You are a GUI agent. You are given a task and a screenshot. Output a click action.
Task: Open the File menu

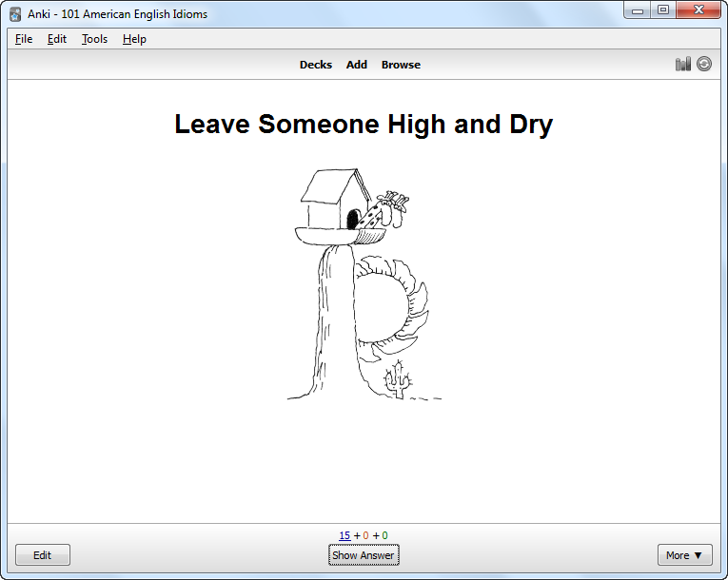[24, 39]
